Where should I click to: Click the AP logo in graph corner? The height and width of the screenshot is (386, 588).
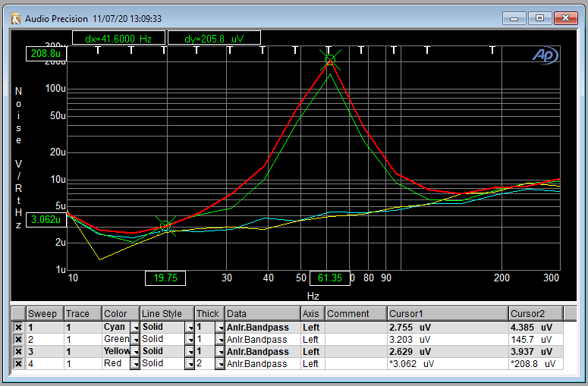point(545,55)
